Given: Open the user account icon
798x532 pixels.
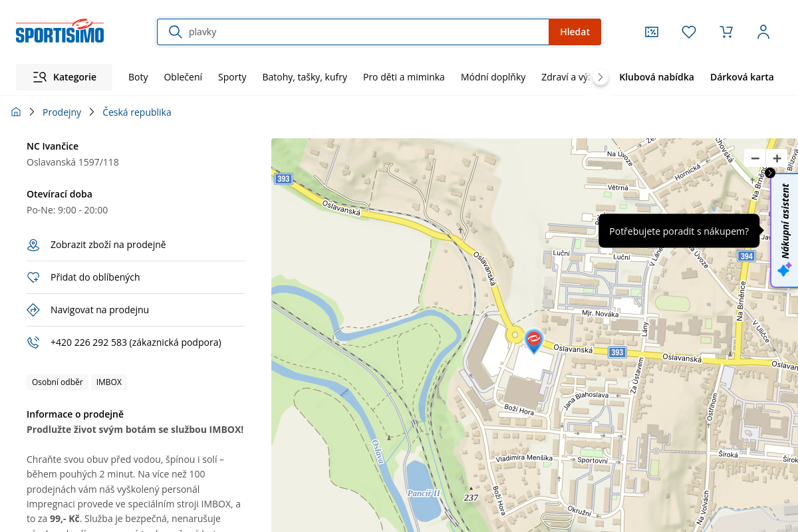Looking at the screenshot, I should (763, 32).
